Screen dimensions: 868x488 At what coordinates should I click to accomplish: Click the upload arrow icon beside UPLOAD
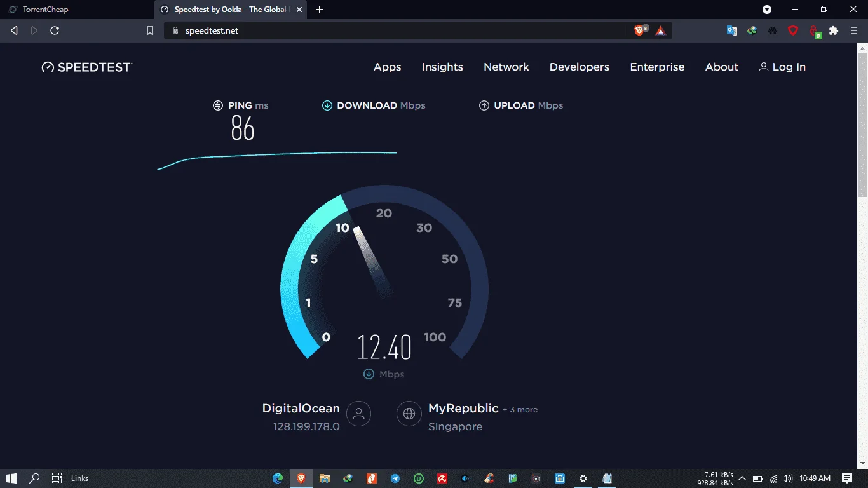[x=484, y=105]
